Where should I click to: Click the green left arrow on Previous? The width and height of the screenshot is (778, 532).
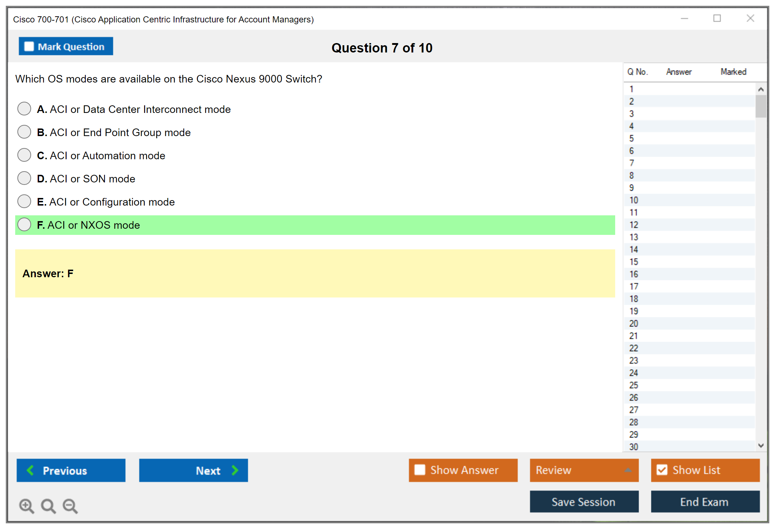point(30,470)
